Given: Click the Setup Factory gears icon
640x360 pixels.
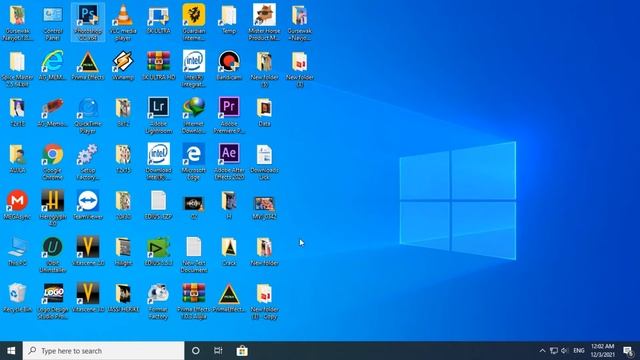Looking at the screenshot, I should click(x=88, y=162).
